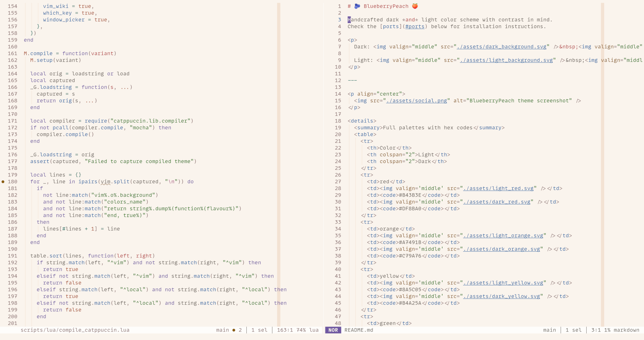644x340 pixels.
Task: Open the ./assets/light_background.svg path
Action: pos(506,60)
